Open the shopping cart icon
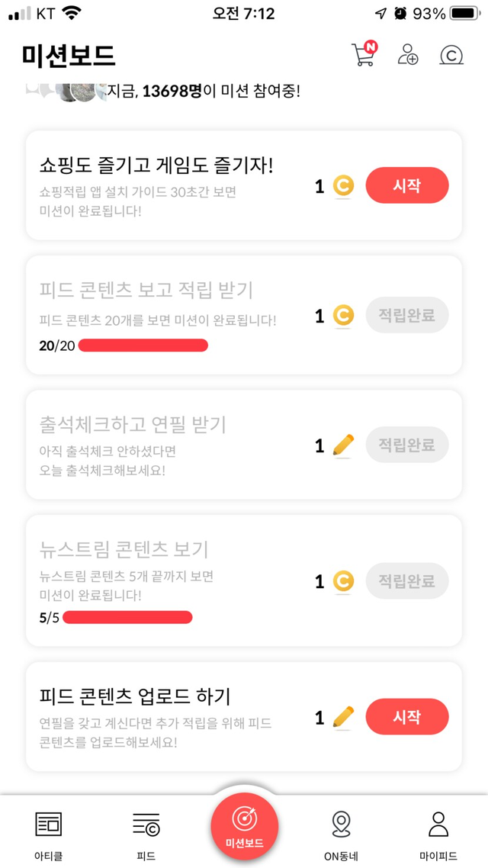Image resolution: width=488 pixels, height=868 pixels. point(364,55)
